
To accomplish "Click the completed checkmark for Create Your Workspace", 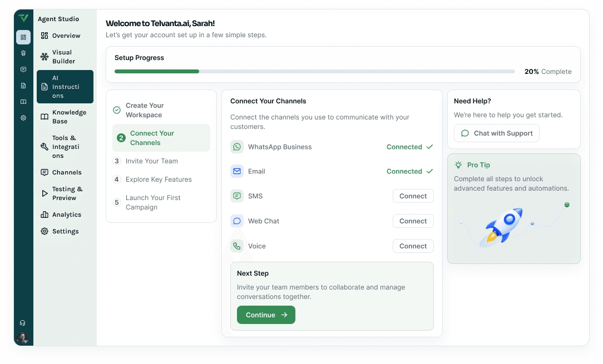I will click(x=117, y=111).
